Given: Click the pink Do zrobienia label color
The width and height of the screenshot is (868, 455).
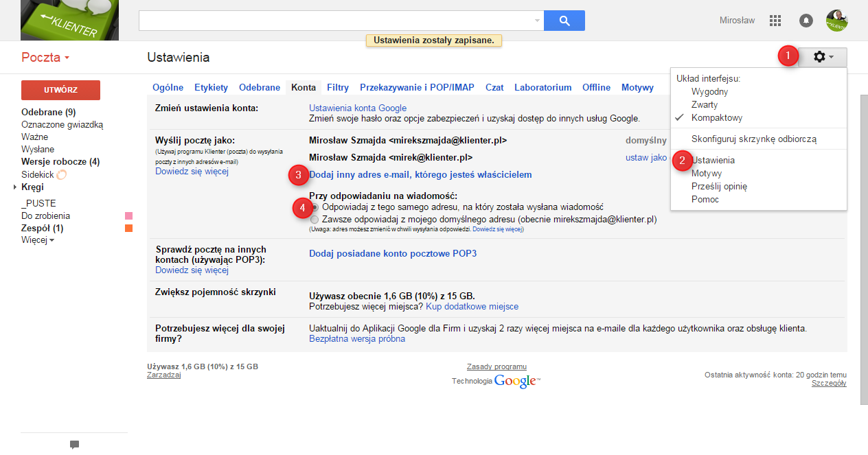Looking at the screenshot, I should coord(128,216).
